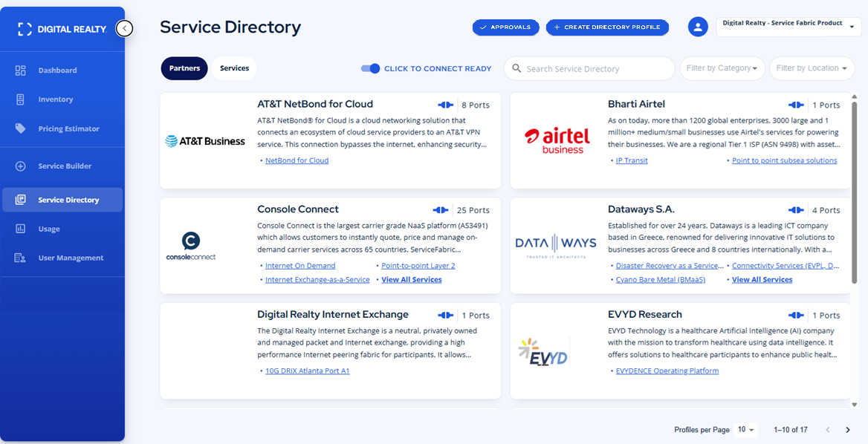Open Point to point subsea solutions link
The width and height of the screenshot is (868, 444).
click(785, 160)
